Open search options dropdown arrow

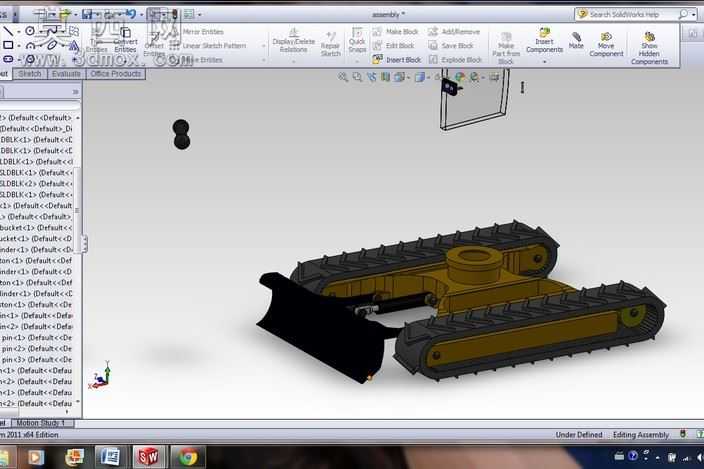pyautogui.click(x=693, y=15)
